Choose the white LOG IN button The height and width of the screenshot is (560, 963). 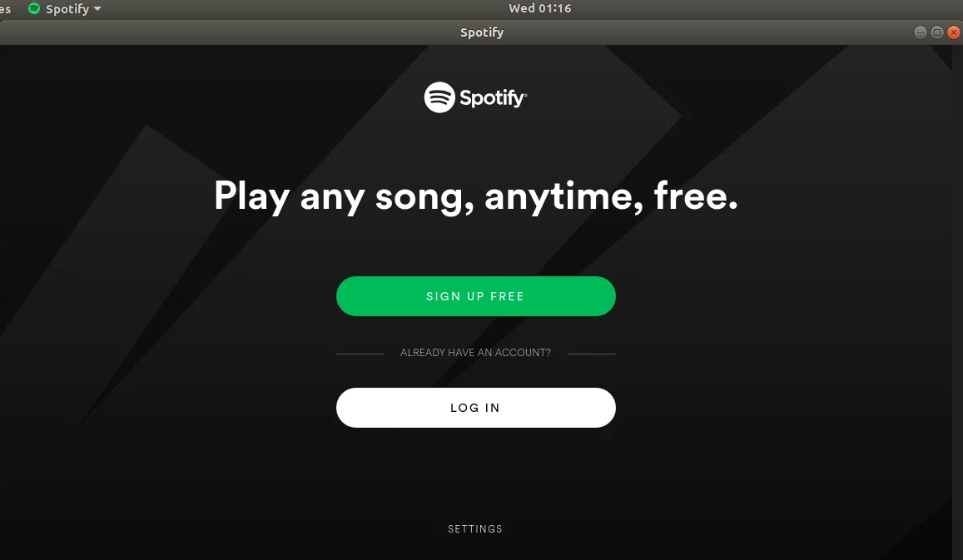(x=476, y=408)
